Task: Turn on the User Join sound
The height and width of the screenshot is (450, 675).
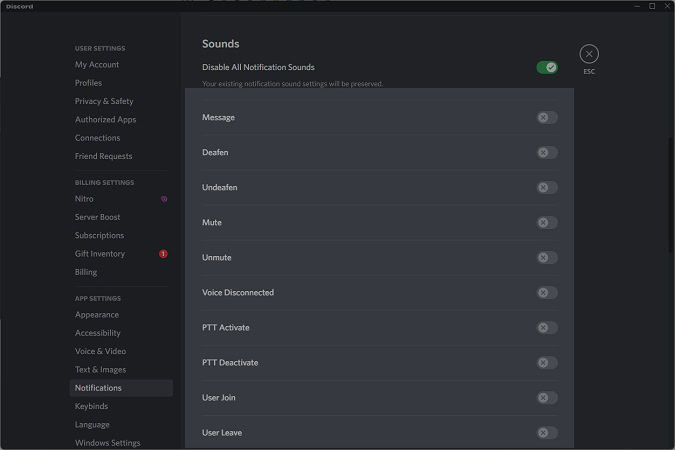Action: click(x=546, y=398)
